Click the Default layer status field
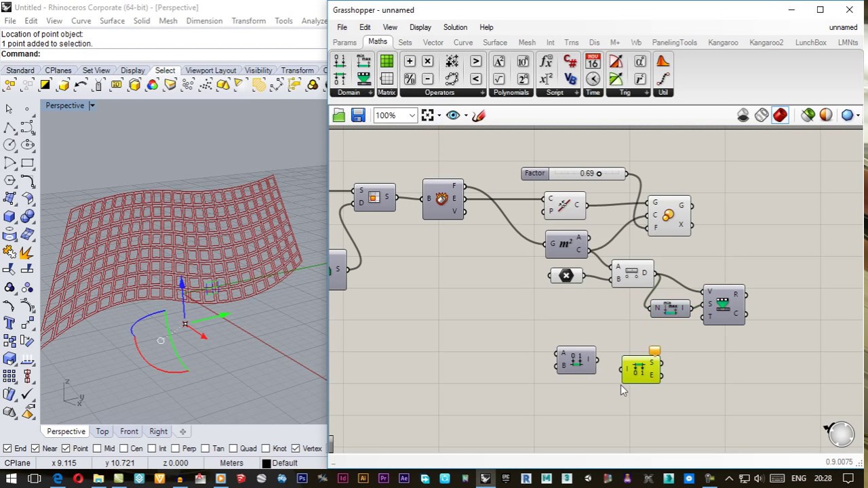 [x=285, y=463]
